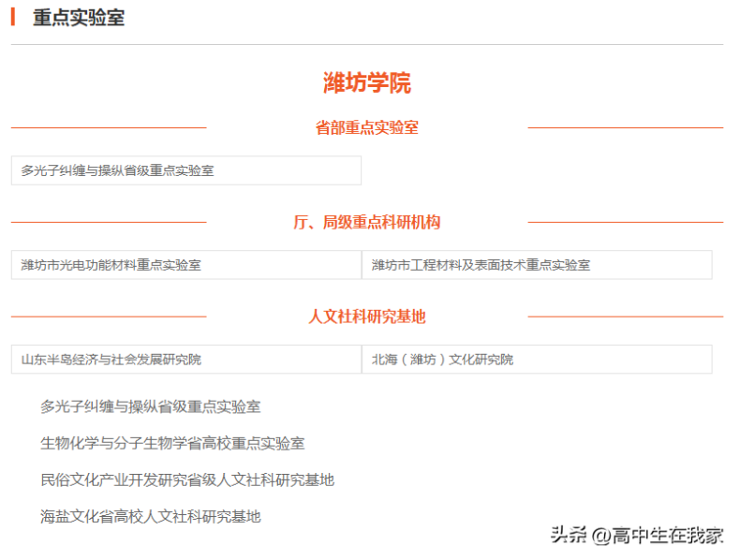Open 潍坊市光电功能材料重点实验室 entry
This screenshot has width=740, height=560.
point(186,265)
